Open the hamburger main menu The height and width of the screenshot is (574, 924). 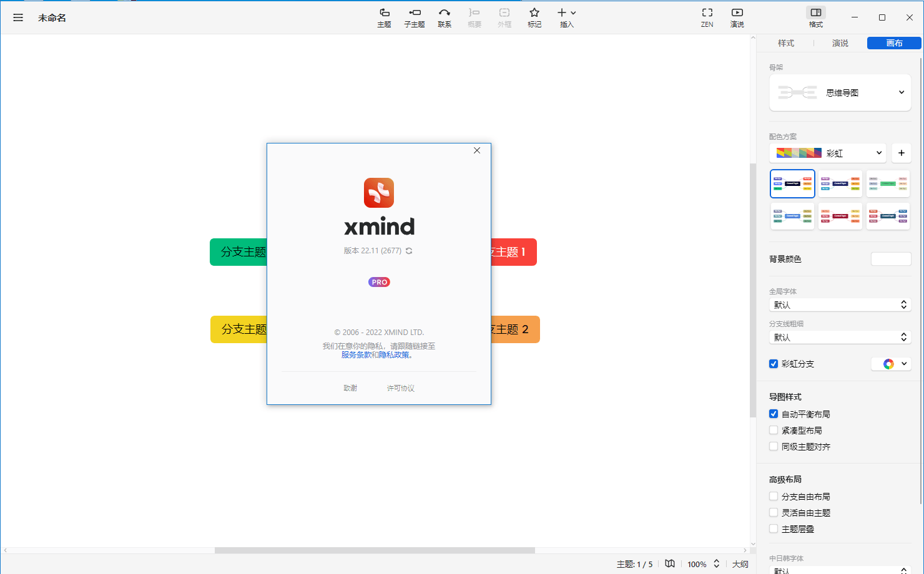coord(17,17)
